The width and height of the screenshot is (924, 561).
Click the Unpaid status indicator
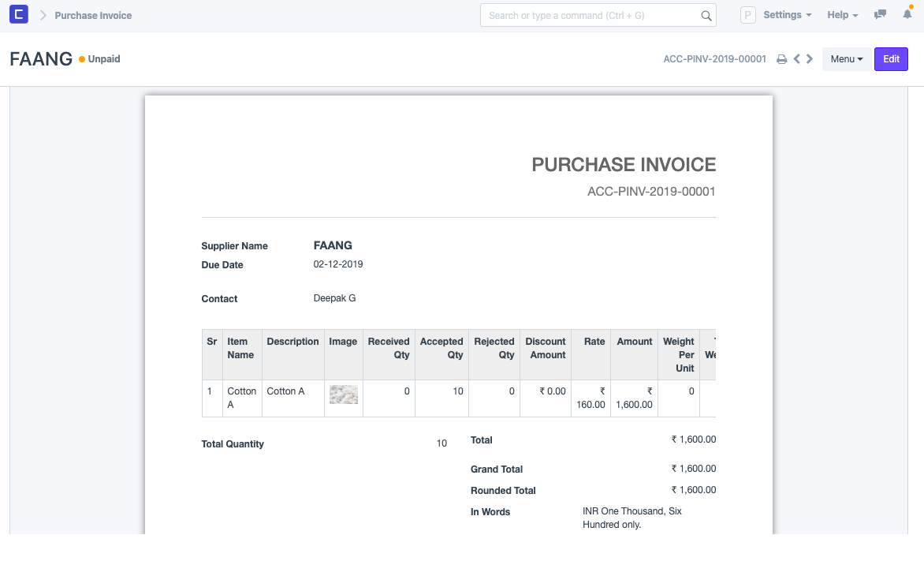click(x=99, y=59)
